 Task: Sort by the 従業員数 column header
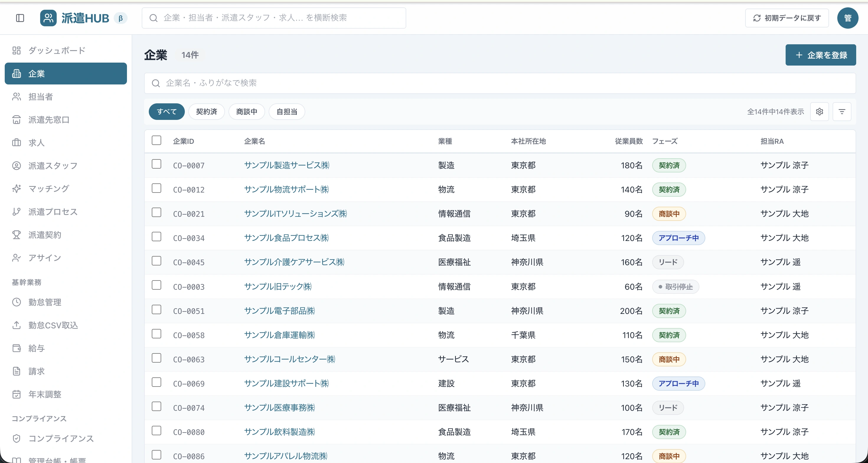pyautogui.click(x=629, y=141)
